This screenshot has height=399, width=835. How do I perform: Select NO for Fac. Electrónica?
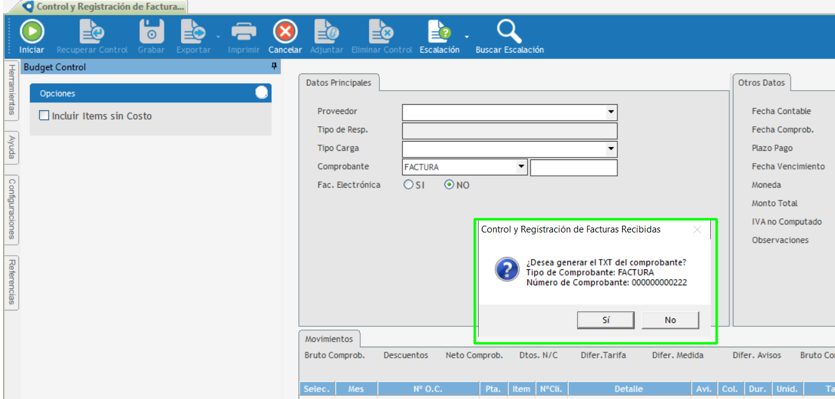pyautogui.click(x=449, y=185)
